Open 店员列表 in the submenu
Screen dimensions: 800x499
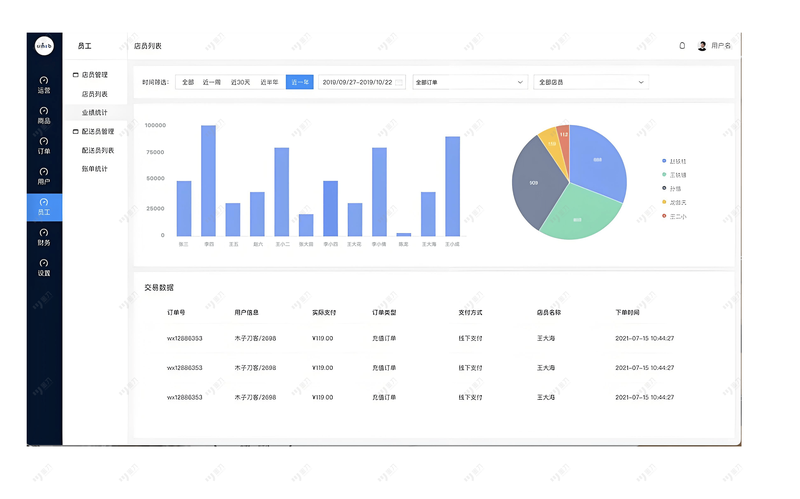[94, 94]
